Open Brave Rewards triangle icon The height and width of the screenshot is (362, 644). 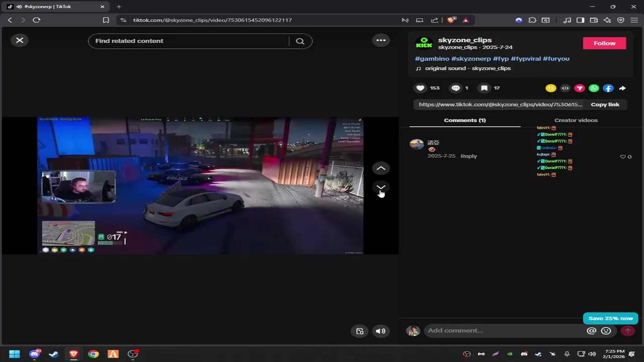[465, 20]
